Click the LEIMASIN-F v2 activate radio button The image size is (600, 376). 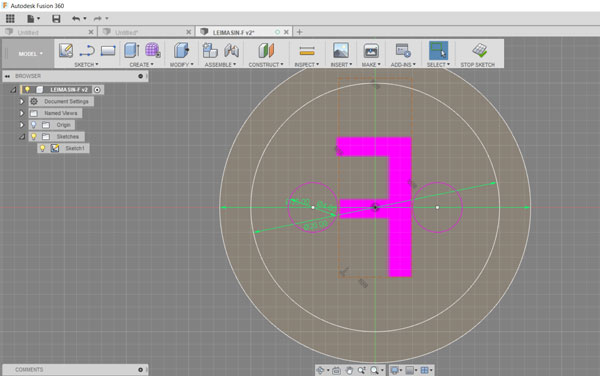point(97,90)
